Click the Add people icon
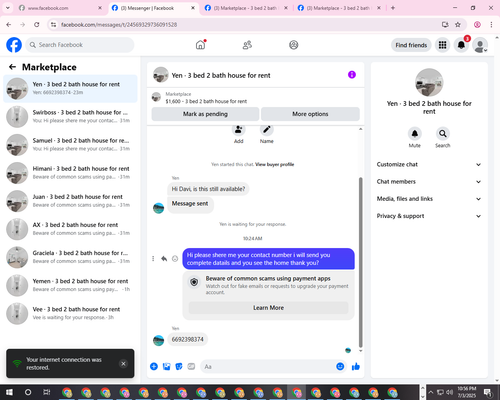 click(238, 130)
